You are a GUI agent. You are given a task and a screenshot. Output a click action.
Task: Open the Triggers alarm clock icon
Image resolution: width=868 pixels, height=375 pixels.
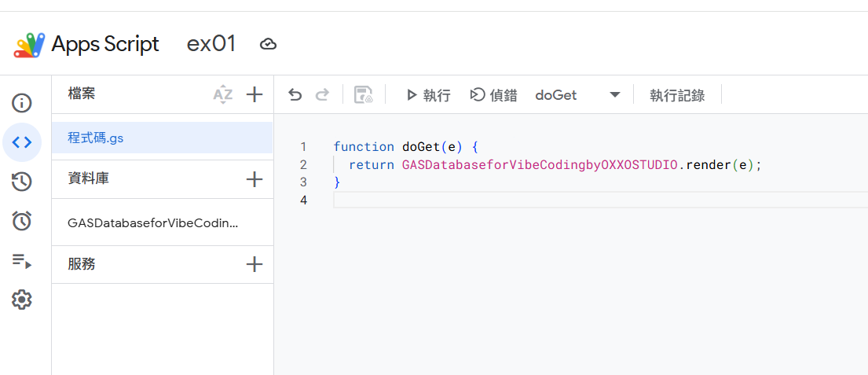pos(22,222)
